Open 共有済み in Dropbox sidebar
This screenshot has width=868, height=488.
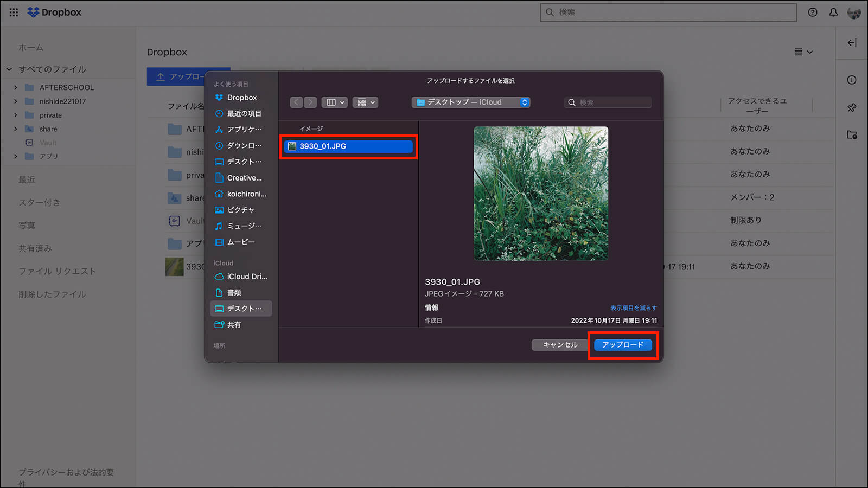pos(35,248)
